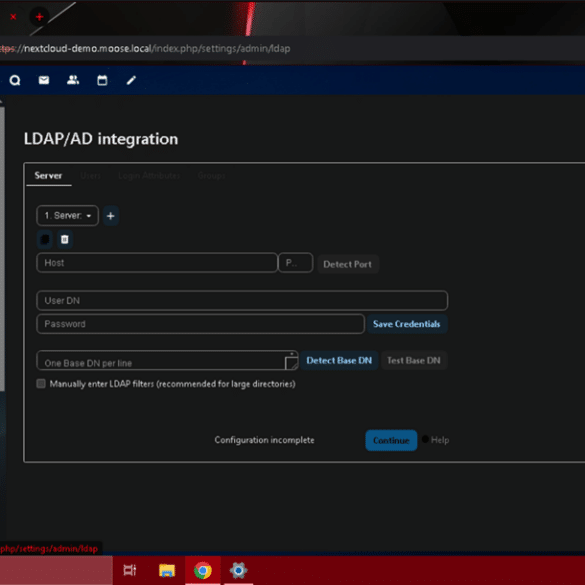Screen dimensions: 585x585
Task: Focus the Host input field
Action: (157, 263)
